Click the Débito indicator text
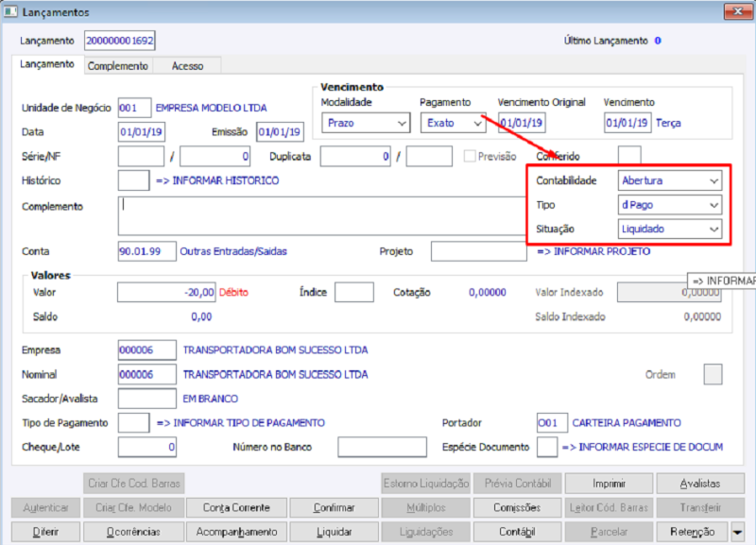This screenshot has width=756, height=545. pos(233,293)
